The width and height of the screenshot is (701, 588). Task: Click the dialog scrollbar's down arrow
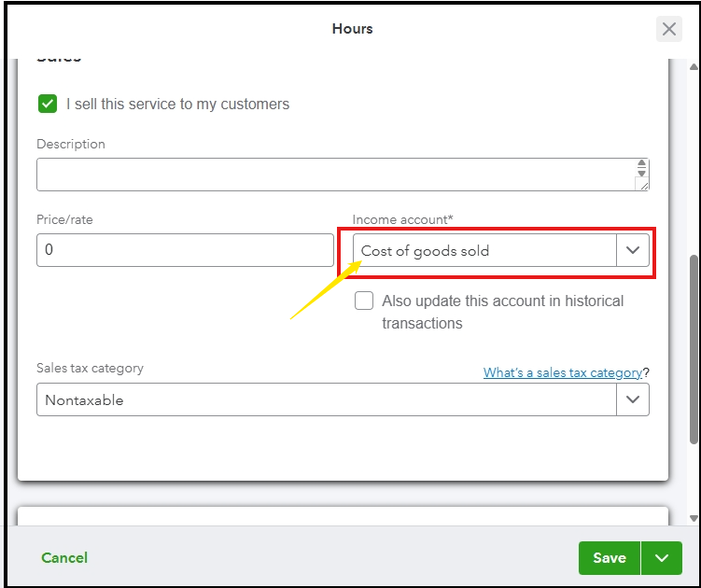click(693, 518)
